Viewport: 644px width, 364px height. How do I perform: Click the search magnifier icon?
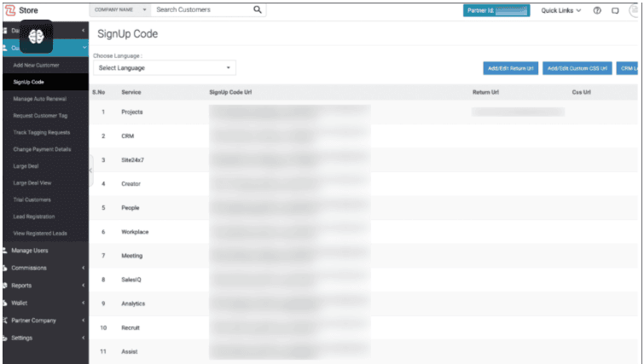tap(257, 9)
